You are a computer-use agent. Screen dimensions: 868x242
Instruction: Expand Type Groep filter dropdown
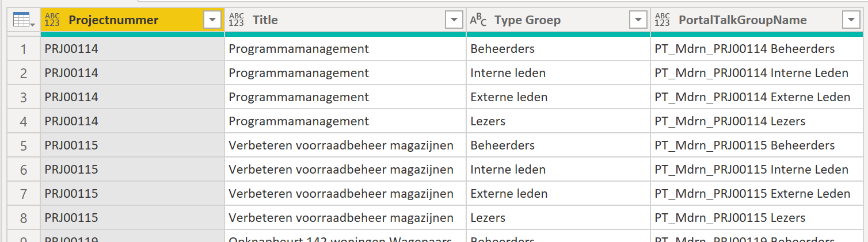[638, 20]
